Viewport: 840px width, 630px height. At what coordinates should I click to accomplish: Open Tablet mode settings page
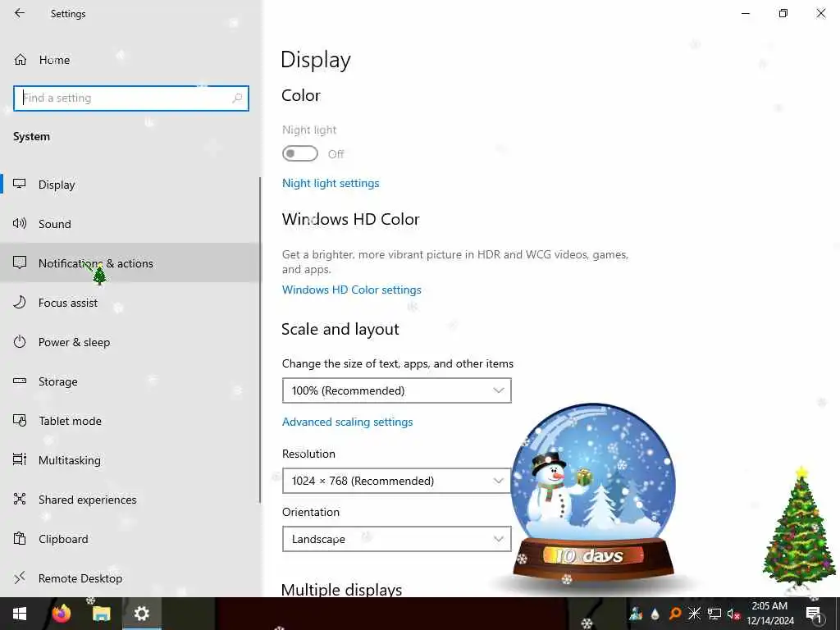[130, 421]
